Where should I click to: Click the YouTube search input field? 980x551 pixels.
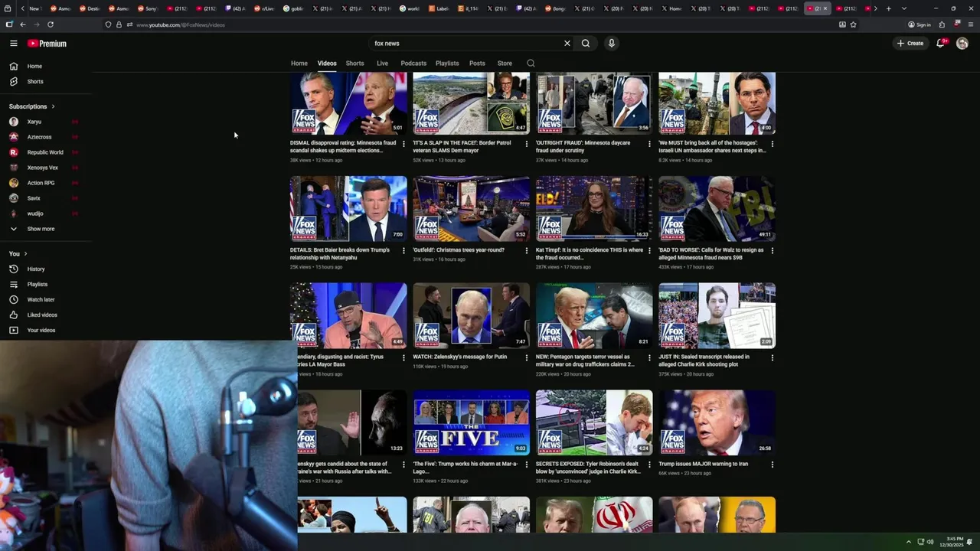(467, 44)
